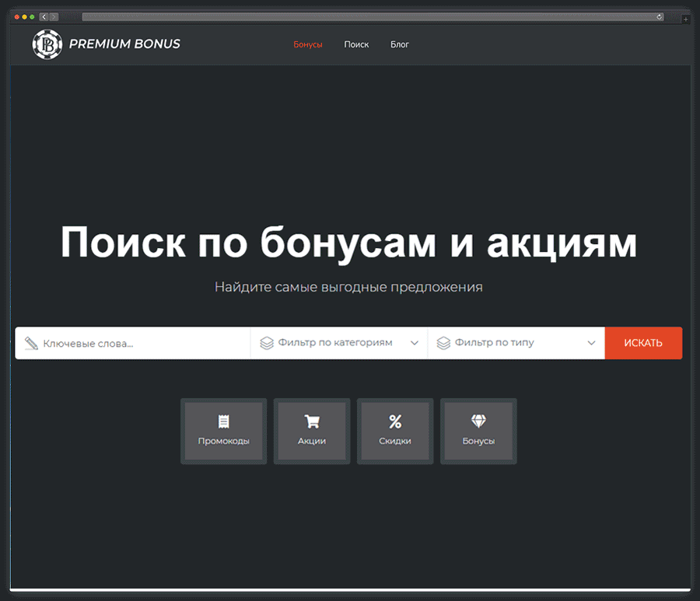Choose the Скидки percent tile
Viewport: 700px width, 601px height.
(x=395, y=432)
